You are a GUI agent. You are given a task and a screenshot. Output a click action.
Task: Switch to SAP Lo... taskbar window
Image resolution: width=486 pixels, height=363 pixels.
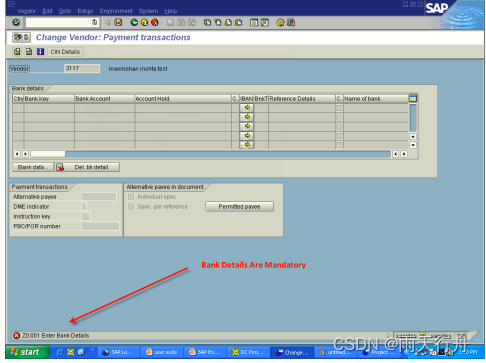[x=118, y=352]
